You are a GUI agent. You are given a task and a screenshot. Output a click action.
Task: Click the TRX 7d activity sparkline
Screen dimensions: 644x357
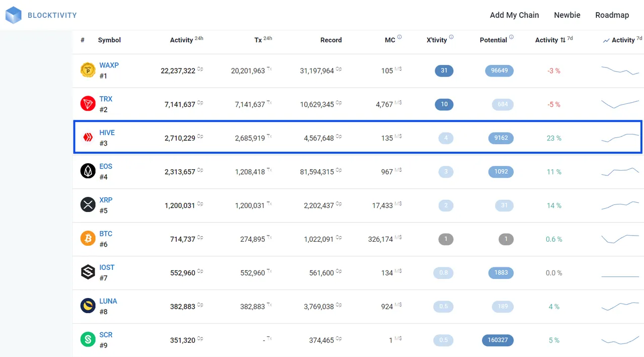click(x=620, y=104)
